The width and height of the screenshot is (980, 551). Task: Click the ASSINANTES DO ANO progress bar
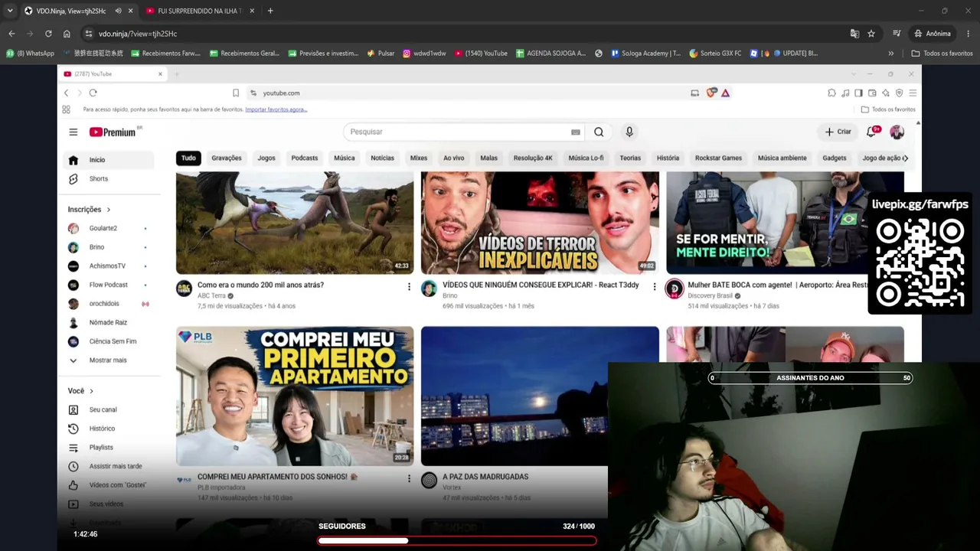[x=810, y=378]
